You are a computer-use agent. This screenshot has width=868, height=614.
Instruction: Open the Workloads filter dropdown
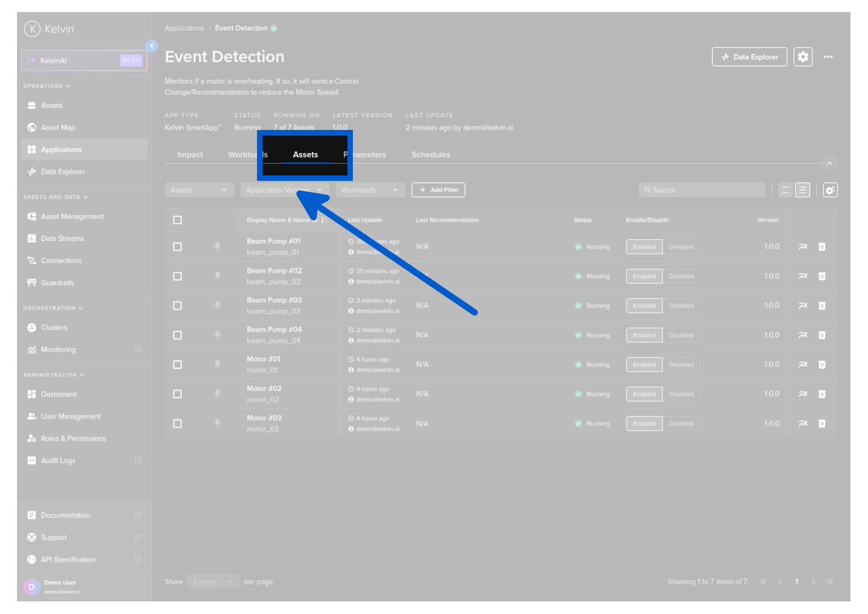(x=370, y=190)
